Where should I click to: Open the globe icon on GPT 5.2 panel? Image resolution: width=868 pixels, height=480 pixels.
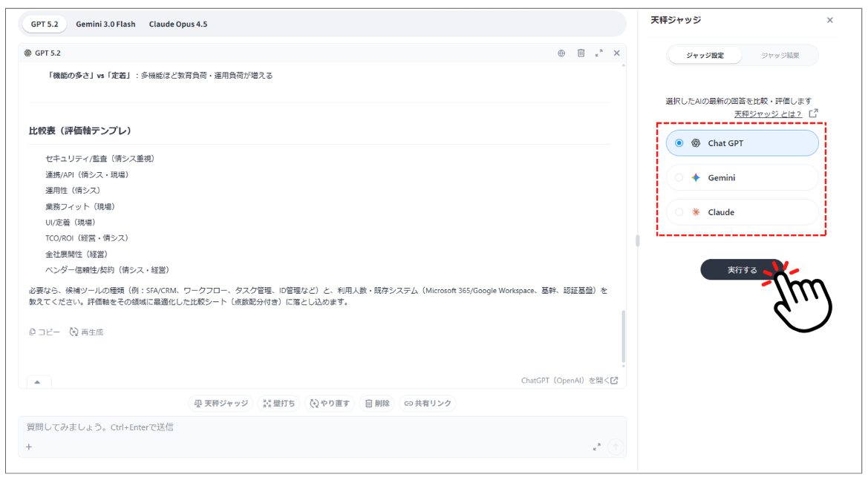[561, 53]
